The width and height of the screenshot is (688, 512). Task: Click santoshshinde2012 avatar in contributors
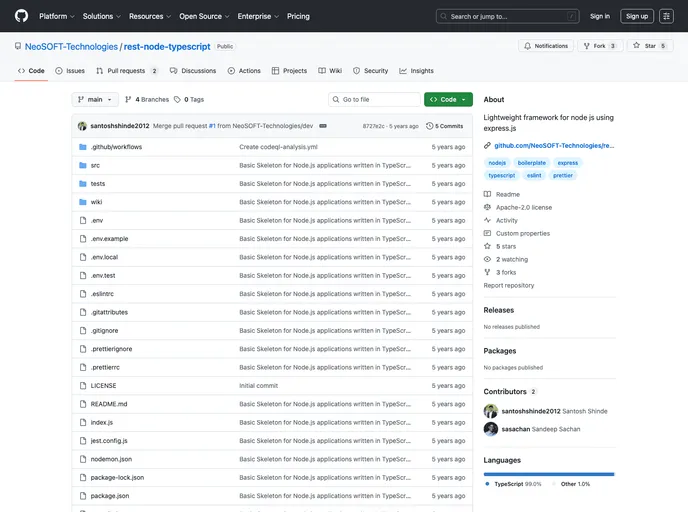click(490, 411)
